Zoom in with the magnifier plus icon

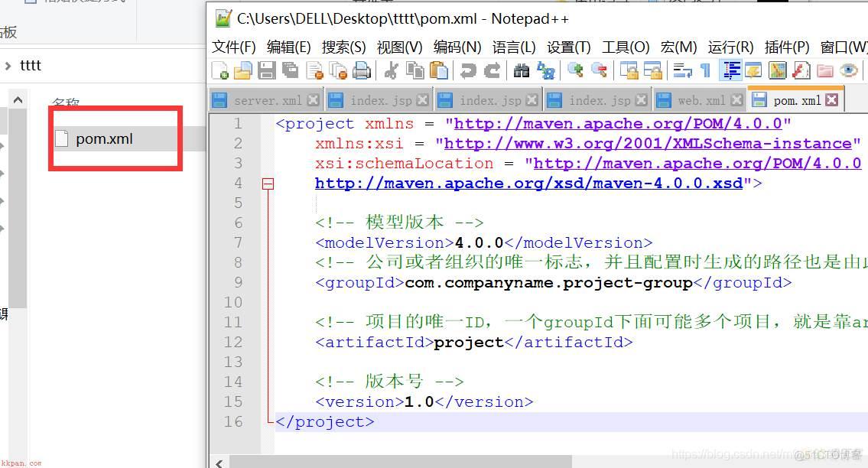574,70
